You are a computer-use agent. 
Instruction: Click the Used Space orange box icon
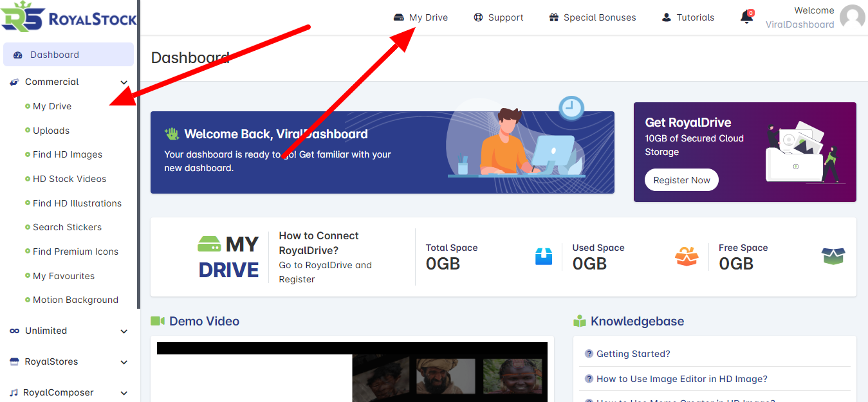(x=687, y=256)
